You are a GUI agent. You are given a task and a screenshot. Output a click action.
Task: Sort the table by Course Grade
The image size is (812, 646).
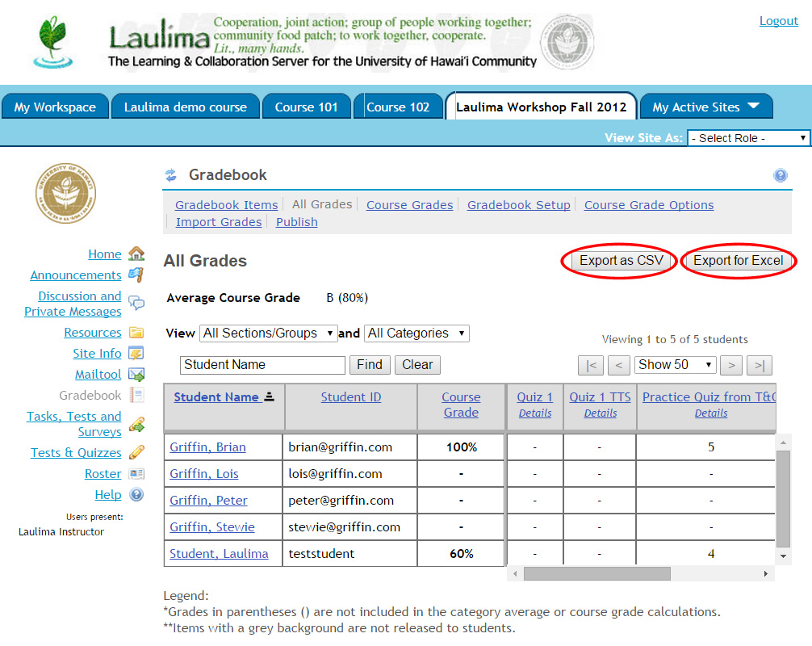click(x=461, y=405)
